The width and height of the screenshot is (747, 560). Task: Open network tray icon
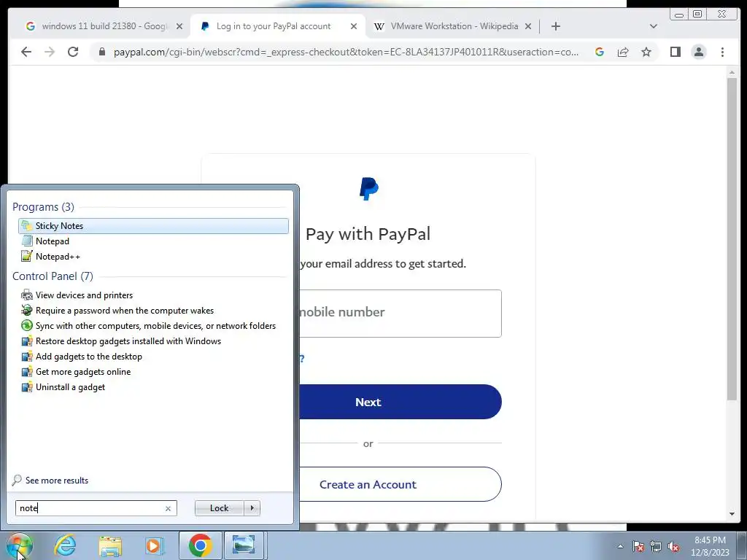656,546
